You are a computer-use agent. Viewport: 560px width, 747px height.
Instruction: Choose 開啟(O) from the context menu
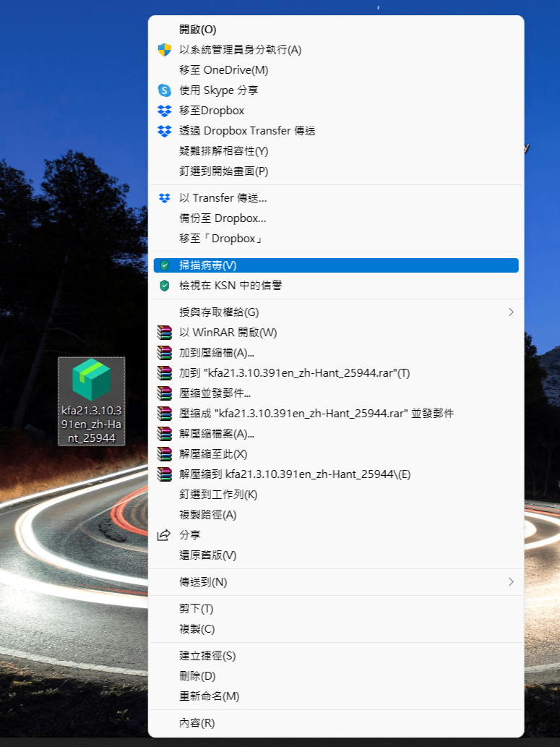pyautogui.click(x=197, y=30)
